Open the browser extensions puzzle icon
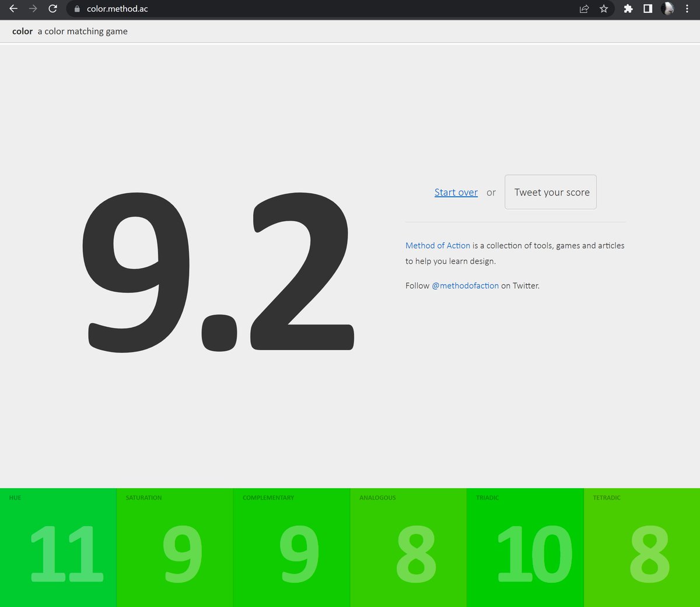 click(x=628, y=9)
